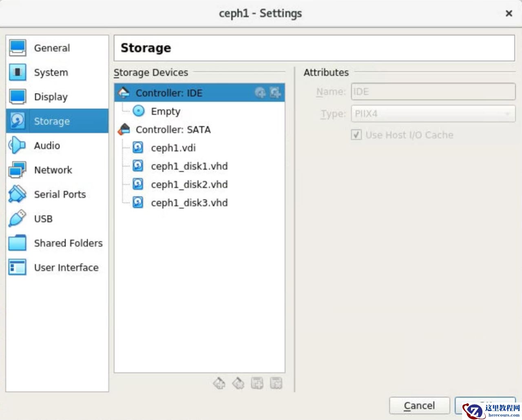Select ceph1_disk1.vhd disk entry
Image resolution: width=522 pixels, height=420 pixels.
199,166
